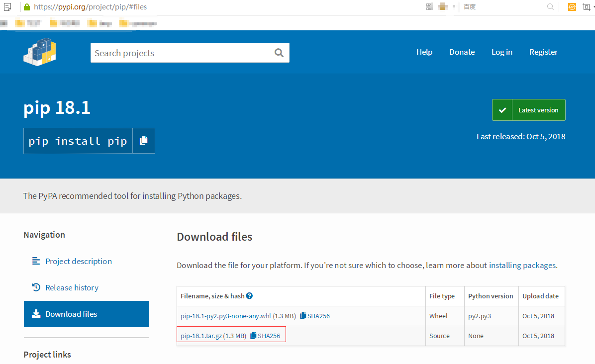Click the Project description list icon
This screenshot has height=364, width=595.
point(36,261)
